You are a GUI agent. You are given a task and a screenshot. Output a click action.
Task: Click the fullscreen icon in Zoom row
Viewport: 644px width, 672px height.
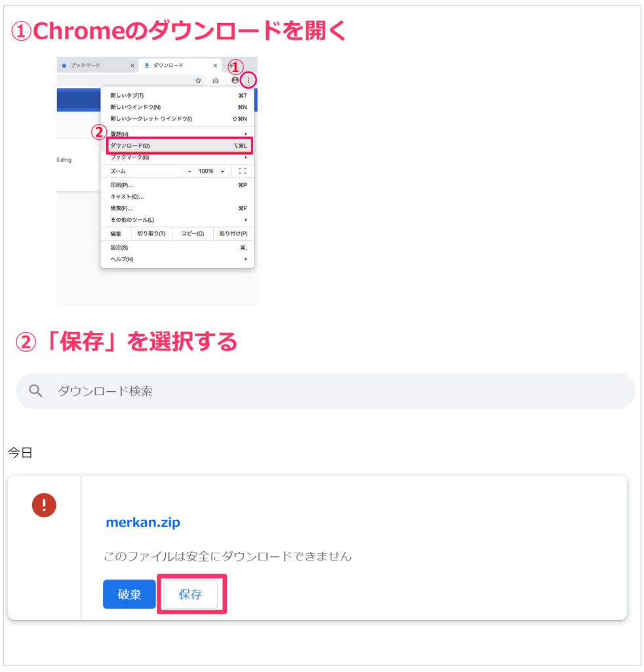pos(243,171)
